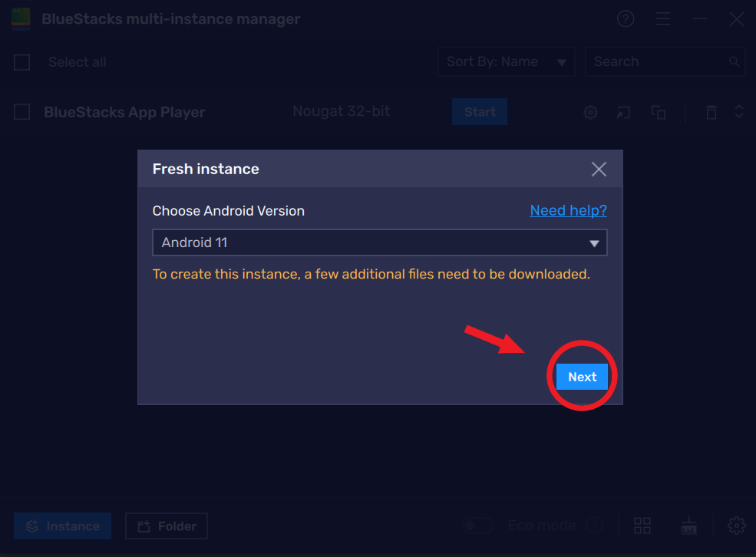Viewport: 756px width, 557px height.
Task: Open the Sort By: Name dropdown
Action: tap(507, 61)
